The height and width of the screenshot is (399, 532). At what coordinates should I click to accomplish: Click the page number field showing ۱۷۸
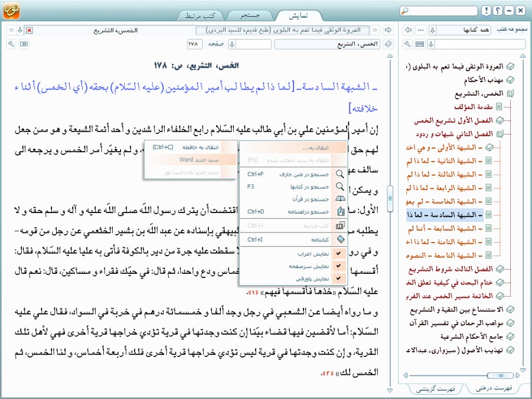194,44
